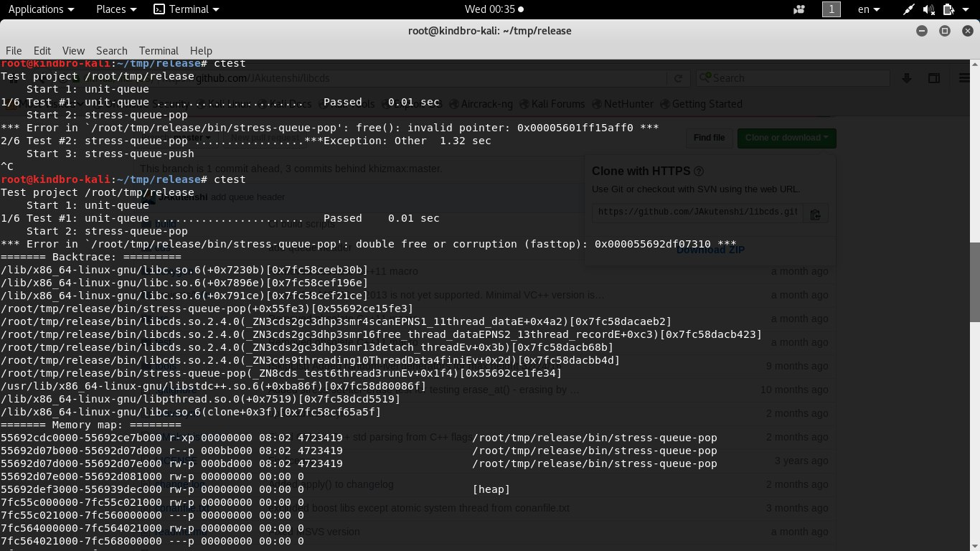Minimize the terminal window
980x551 pixels.
click(922, 31)
